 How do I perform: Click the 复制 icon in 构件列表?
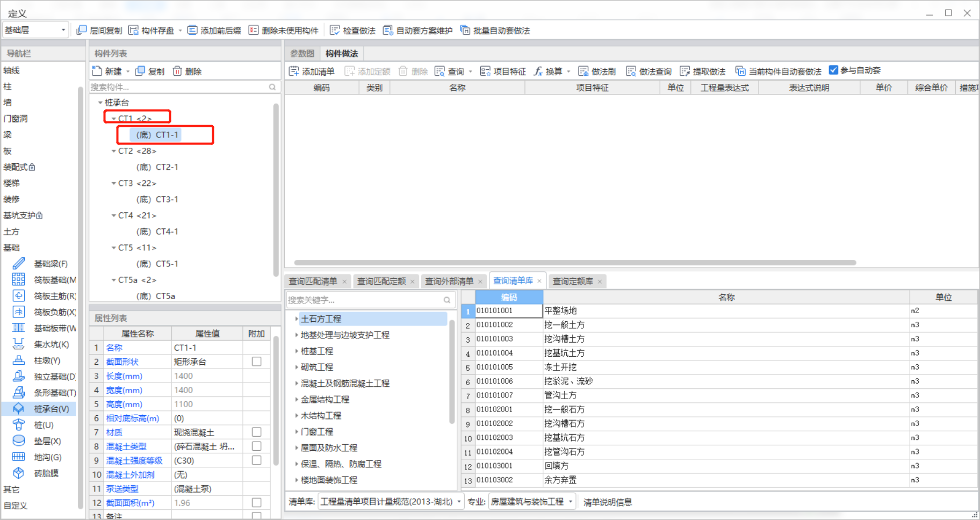point(140,71)
